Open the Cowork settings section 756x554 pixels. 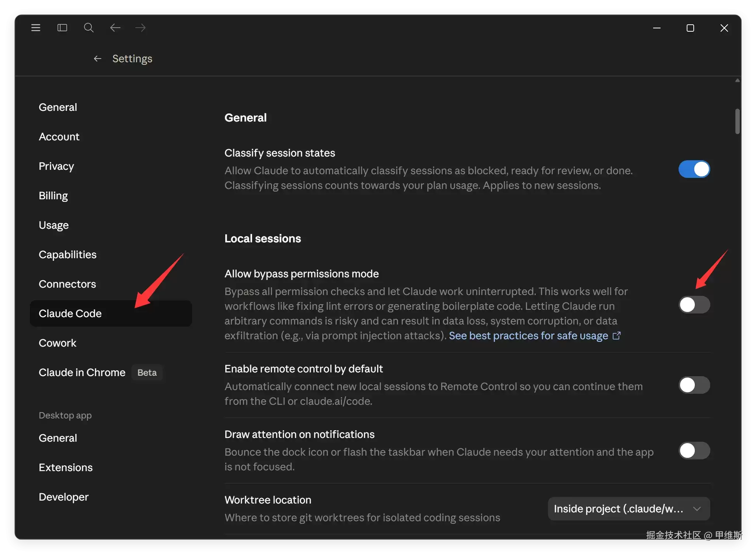[111, 343]
